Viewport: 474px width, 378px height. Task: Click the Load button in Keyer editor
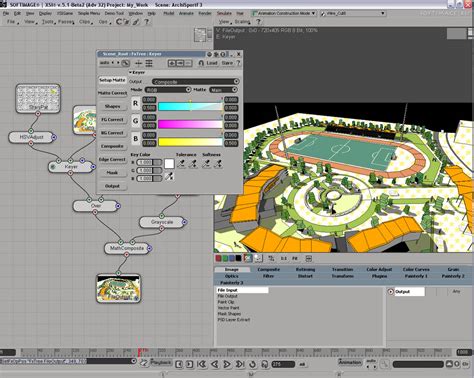tap(212, 63)
